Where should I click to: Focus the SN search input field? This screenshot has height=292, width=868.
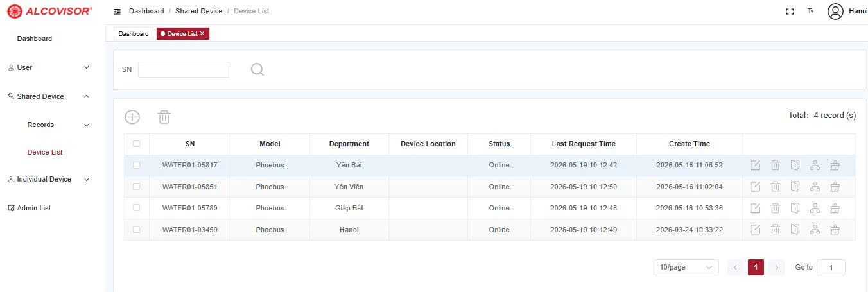coord(184,69)
